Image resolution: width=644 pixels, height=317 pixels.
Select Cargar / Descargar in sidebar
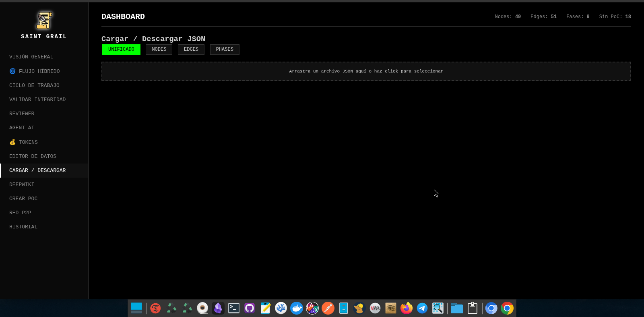click(x=44, y=170)
